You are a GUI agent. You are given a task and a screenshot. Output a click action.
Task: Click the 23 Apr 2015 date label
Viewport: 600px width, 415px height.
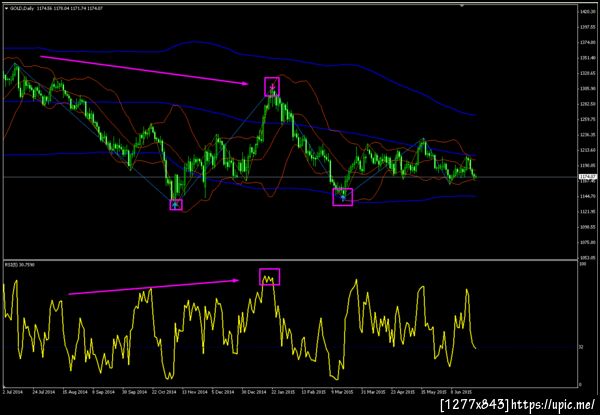[x=404, y=392]
